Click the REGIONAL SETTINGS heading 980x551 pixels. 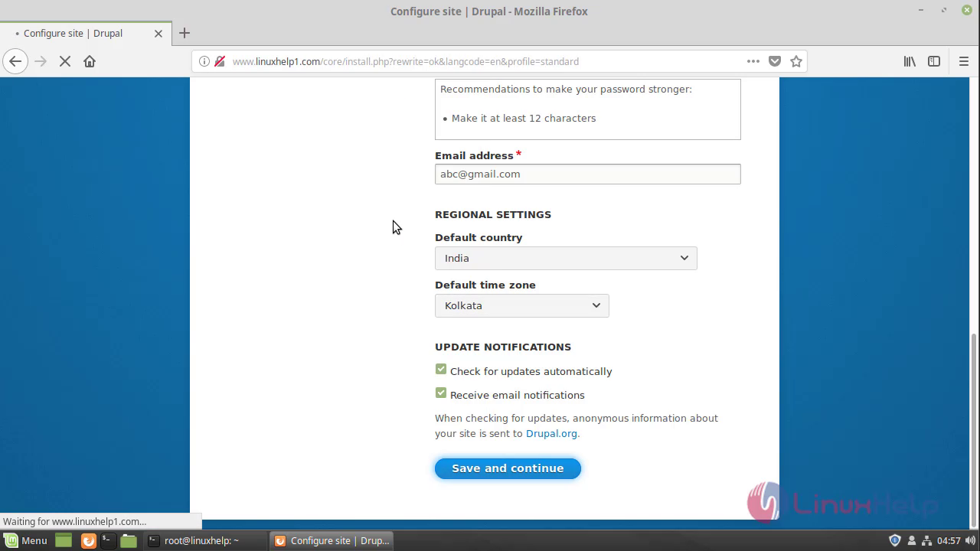[493, 214]
